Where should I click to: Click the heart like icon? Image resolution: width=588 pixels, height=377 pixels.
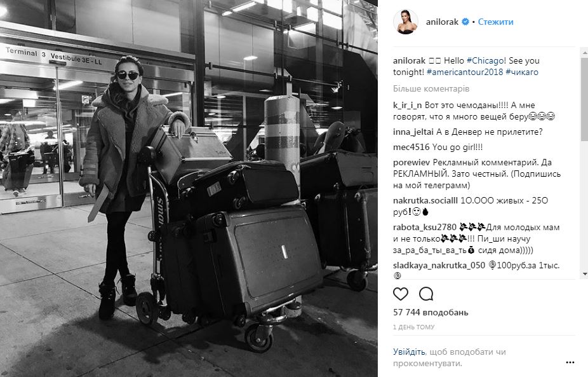[x=400, y=294]
